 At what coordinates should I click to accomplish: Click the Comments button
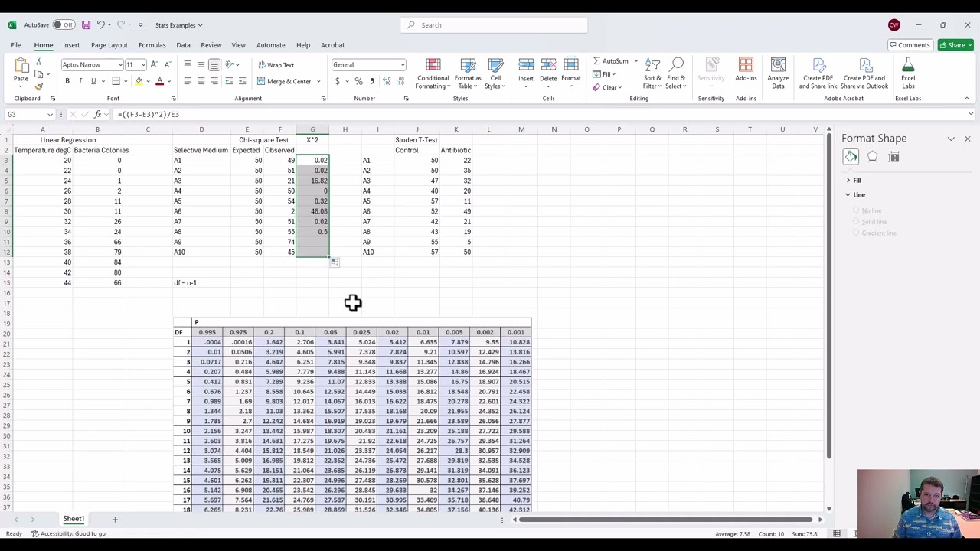pyautogui.click(x=910, y=45)
